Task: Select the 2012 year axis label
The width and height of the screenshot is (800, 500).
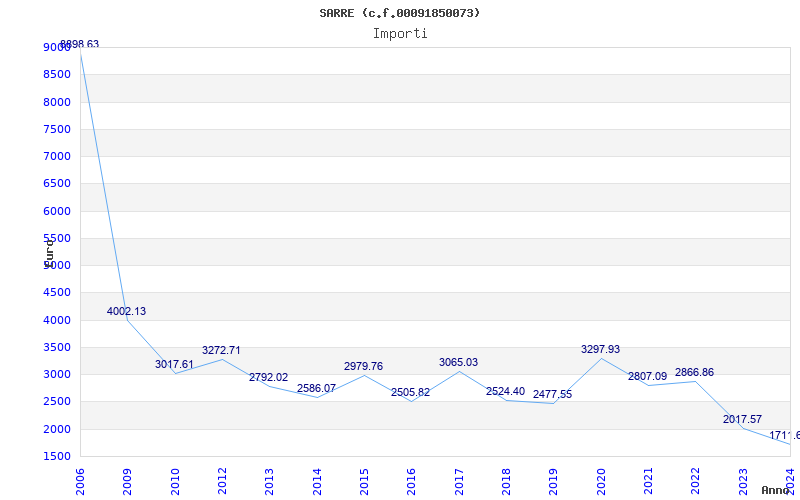Action: click(222, 480)
